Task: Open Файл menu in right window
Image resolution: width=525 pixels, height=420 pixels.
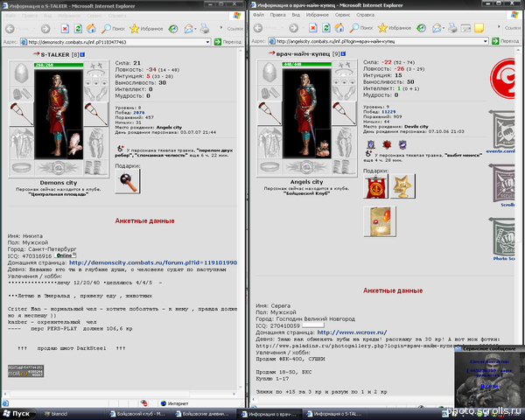Action: point(258,15)
